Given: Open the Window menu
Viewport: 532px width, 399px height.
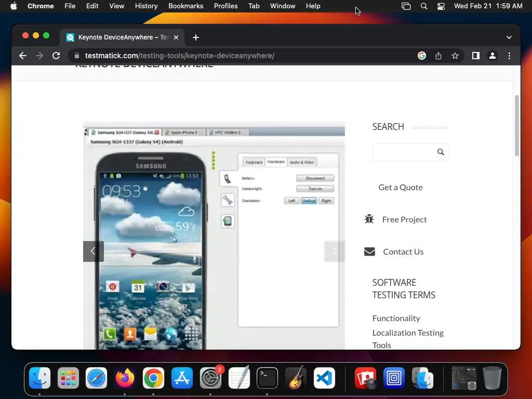Looking at the screenshot, I should 283,6.
